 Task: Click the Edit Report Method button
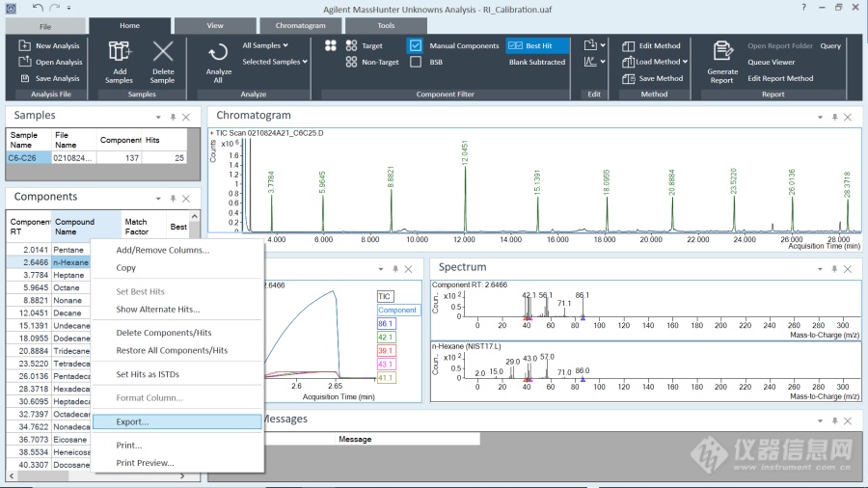click(x=780, y=78)
